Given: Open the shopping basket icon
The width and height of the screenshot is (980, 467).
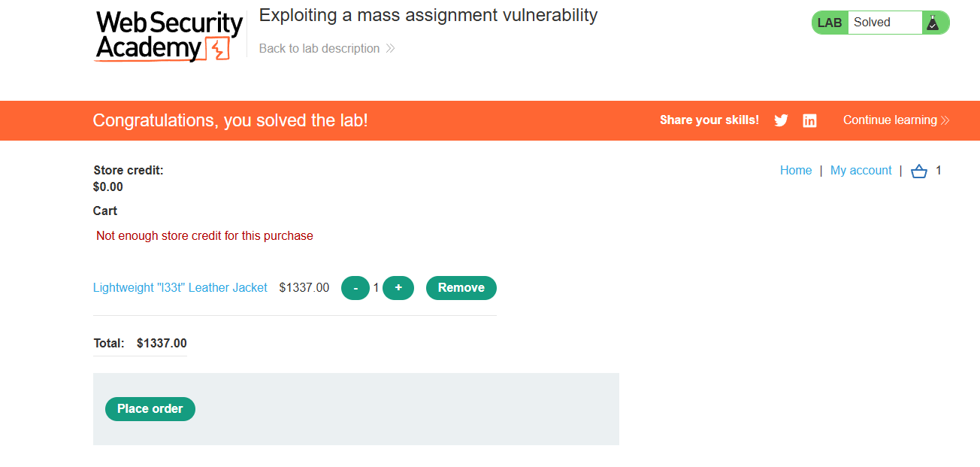Looking at the screenshot, I should tap(918, 171).
